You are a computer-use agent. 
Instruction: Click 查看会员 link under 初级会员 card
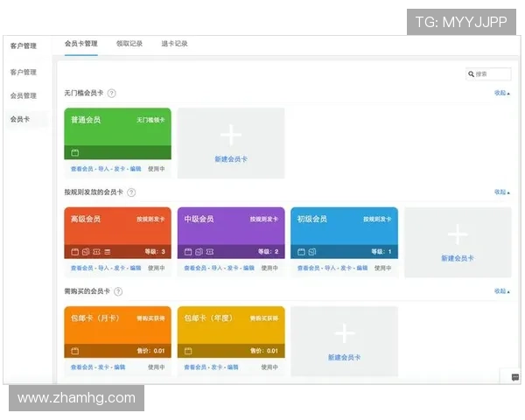point(308,268)
